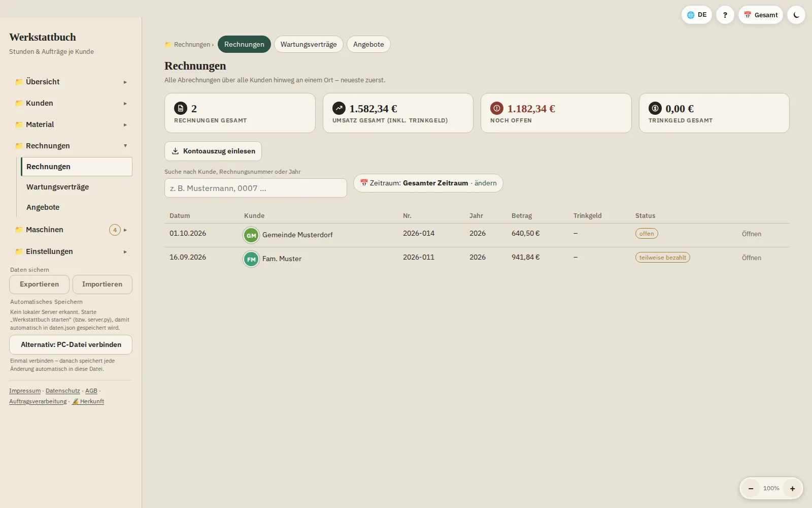Click the red clock icon in Noch Offen card

(497, 108)
